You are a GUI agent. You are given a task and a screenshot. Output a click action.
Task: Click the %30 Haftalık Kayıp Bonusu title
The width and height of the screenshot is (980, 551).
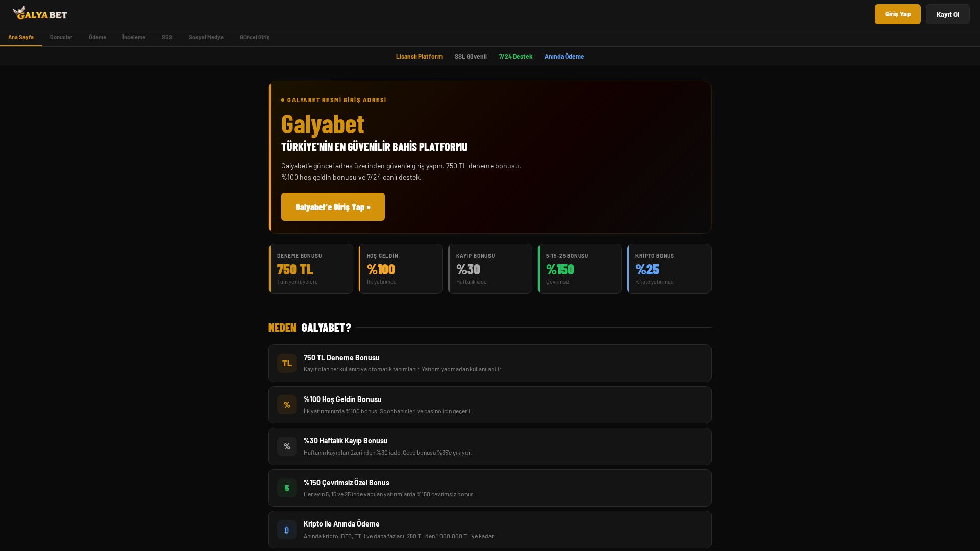346,441
